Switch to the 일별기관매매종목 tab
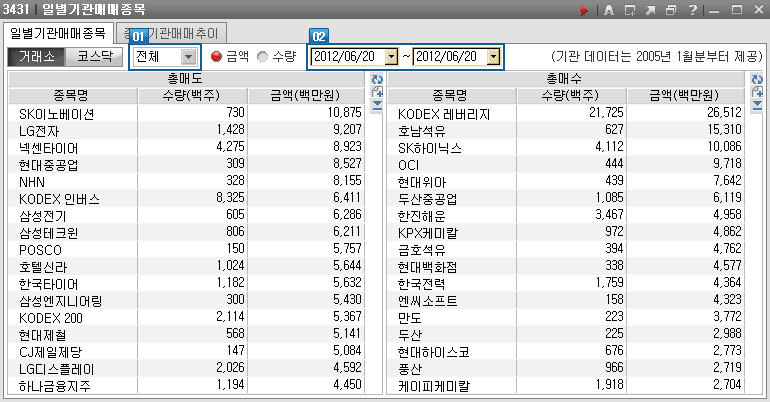This screenshot has height=402, width=770. (58, 33)
